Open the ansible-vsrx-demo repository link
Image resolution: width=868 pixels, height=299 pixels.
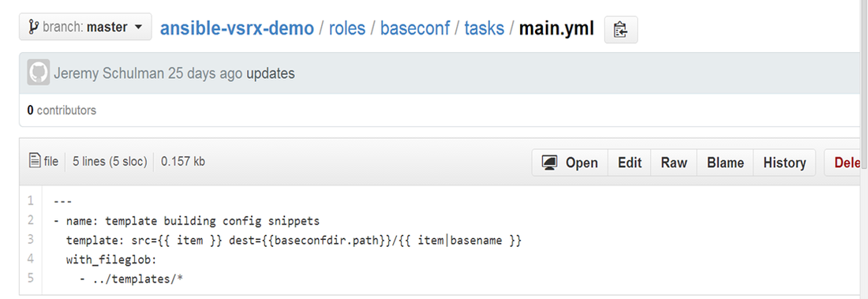(237, 28)
